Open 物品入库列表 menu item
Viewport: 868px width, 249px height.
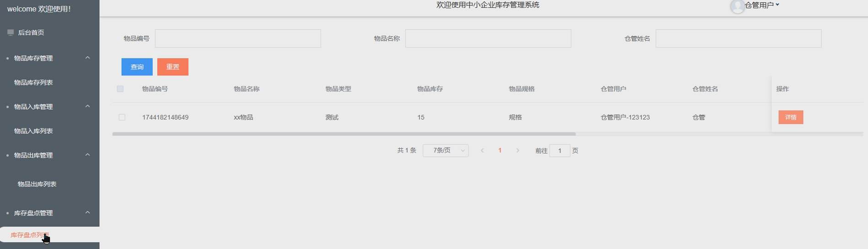tap(33, 131)
